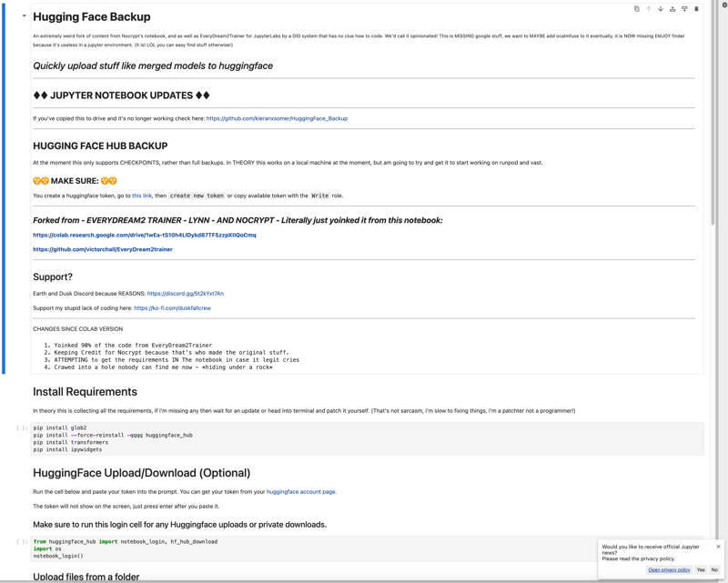Insert a new cell below
728x583 pixels.
coord(684,9)
